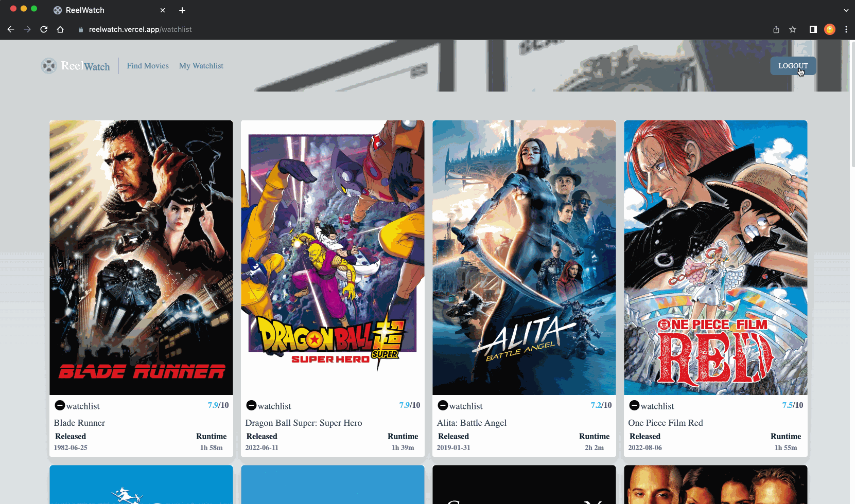Select the ReelWatch browser tab
This screenshot has height=504, width=855.
click(x=109, y=10)
